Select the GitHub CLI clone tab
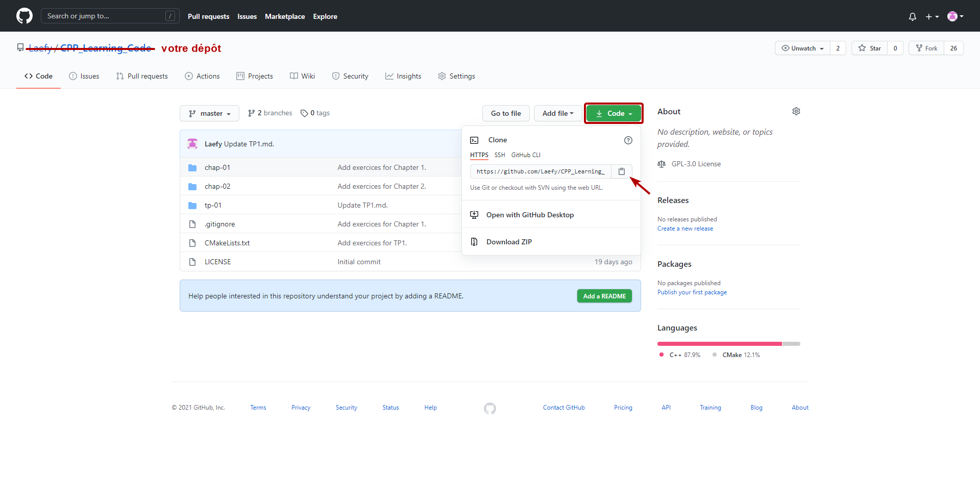 526,155
